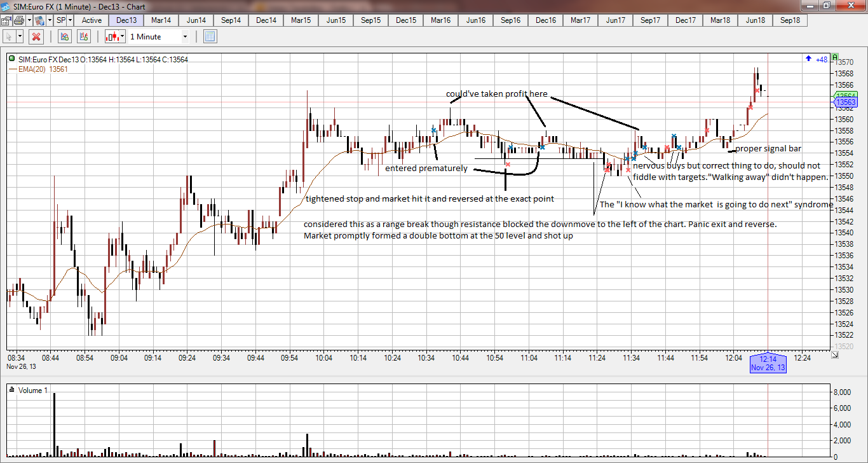Open the Jun16 contract tab

pos(476,20)
